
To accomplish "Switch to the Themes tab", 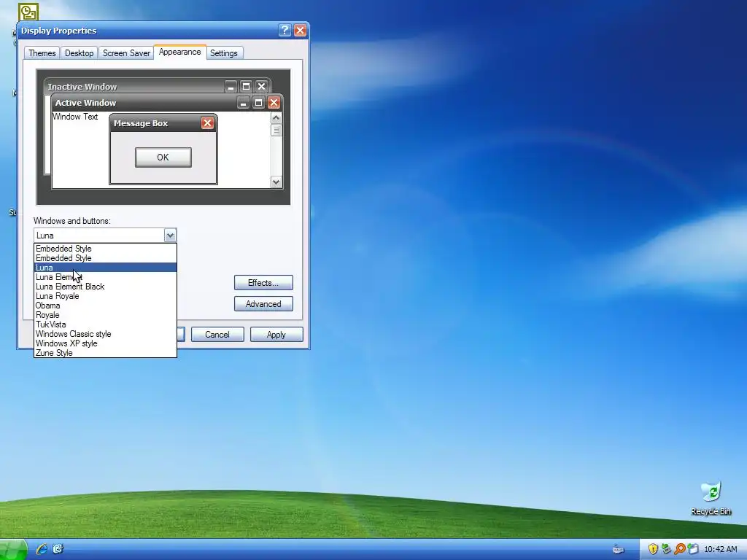I will (42, 52).
